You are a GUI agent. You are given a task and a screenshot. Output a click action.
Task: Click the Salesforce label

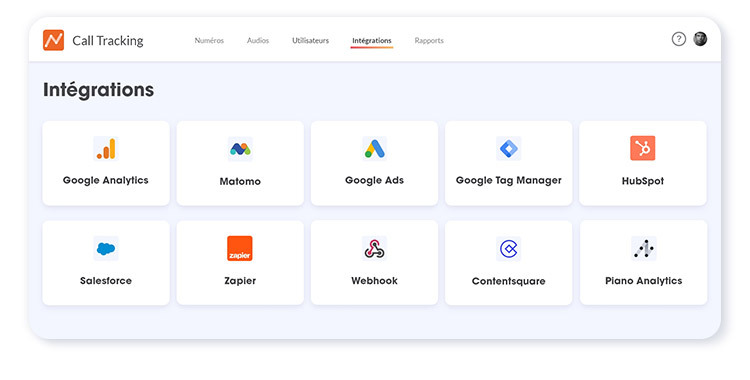[106, 281]
